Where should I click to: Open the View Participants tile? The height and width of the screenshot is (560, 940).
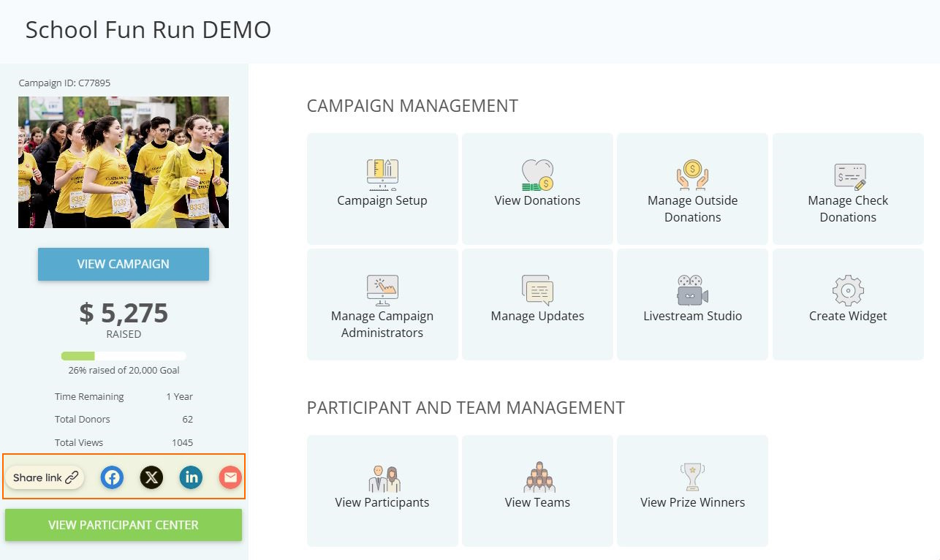(382, 491)
